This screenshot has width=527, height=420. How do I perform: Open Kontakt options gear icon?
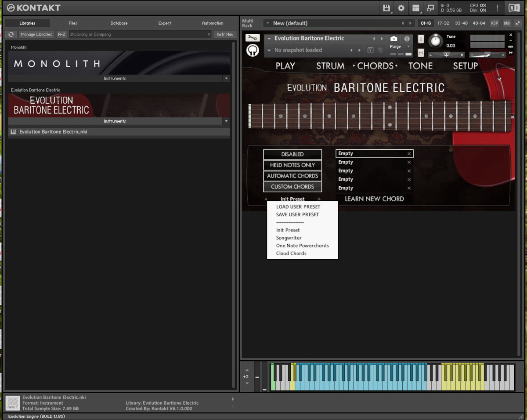(401, 8)
